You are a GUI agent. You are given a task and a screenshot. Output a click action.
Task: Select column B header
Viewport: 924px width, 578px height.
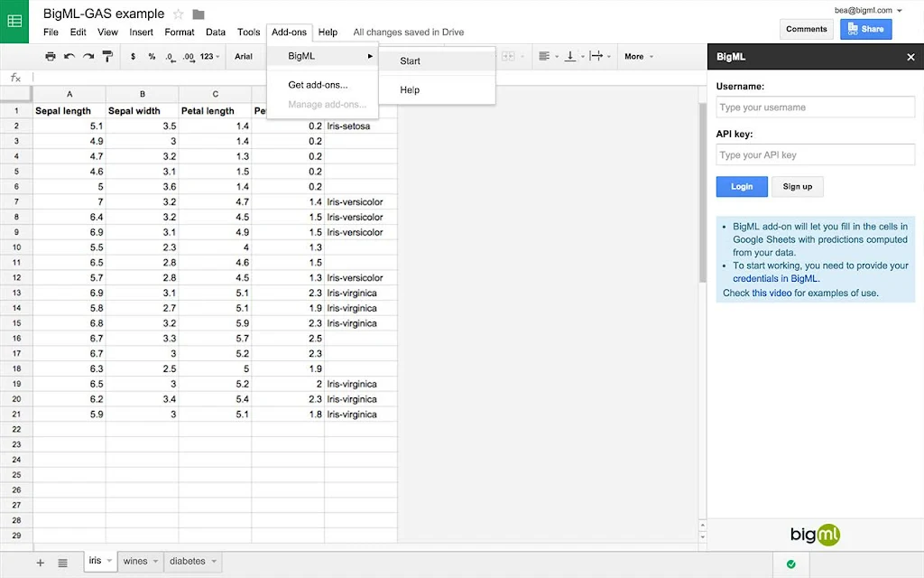pos(143,94)
